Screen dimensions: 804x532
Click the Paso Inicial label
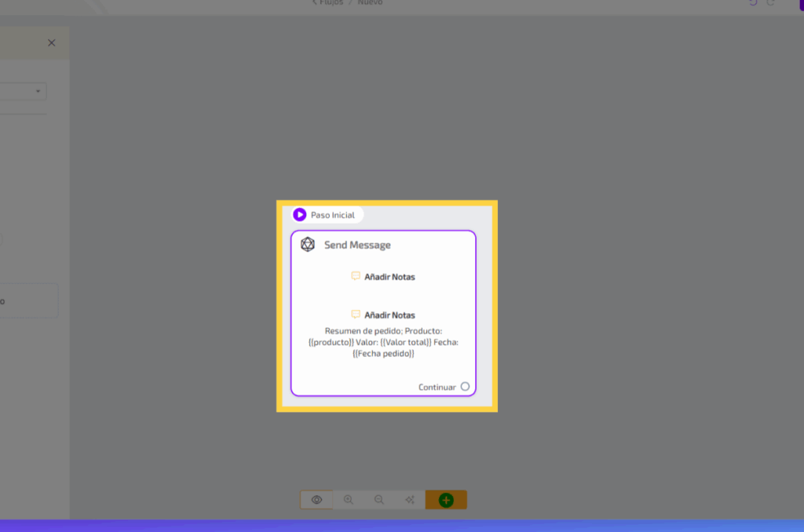tap(333, 215)
